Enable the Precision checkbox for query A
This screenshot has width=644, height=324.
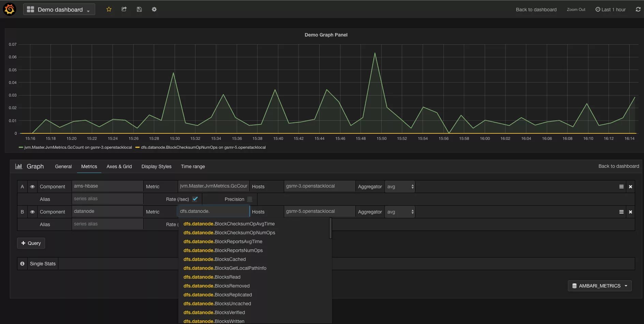coord(250,199)
